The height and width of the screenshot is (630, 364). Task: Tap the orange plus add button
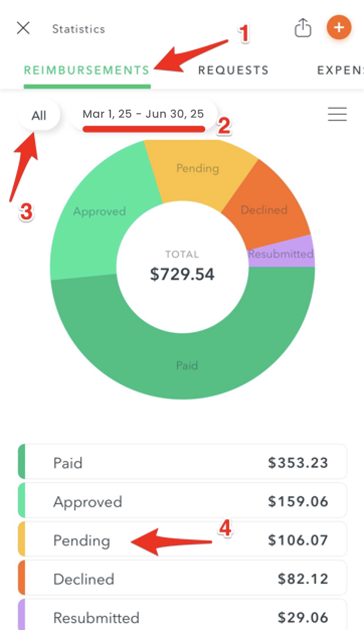click(339, 27)
